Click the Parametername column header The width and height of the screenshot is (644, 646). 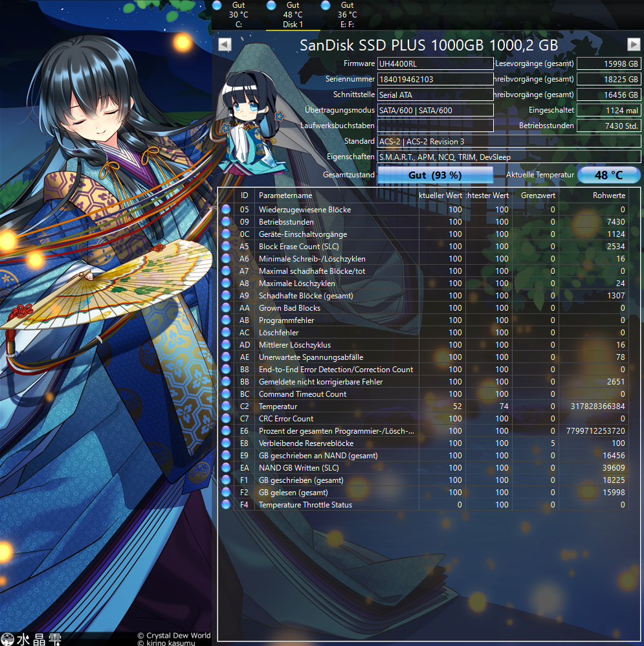[337, 195]
